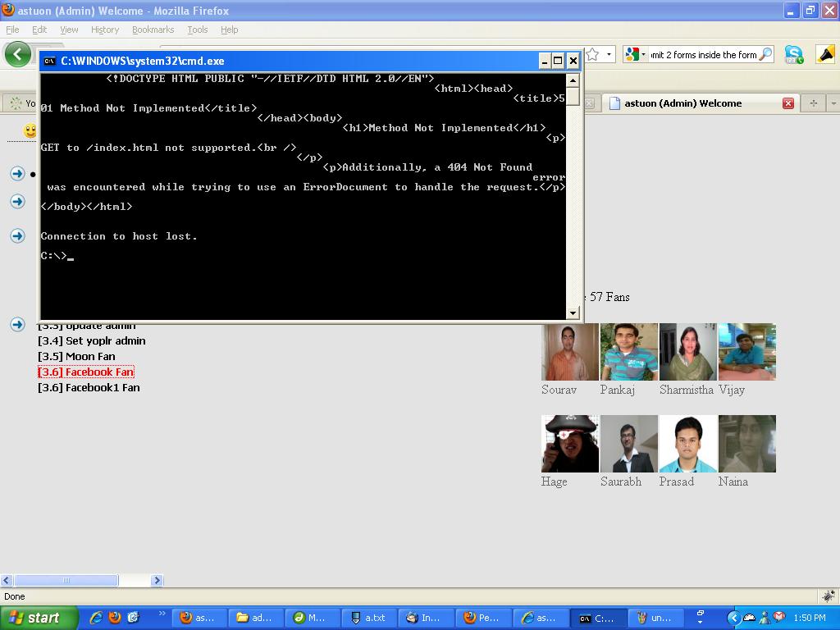Click the arrow icon beside '[3.3] update admin'
The width and height of the screenshot is (840, 630).
(x=18, y=325)
